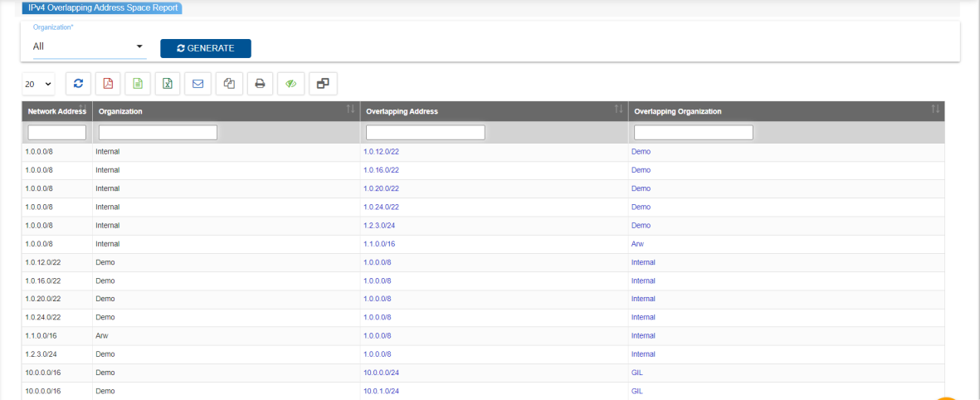This screenshot has height=400, width=980.
Task: Sort by Organization column arrows
Action: (x=351, y=110)
